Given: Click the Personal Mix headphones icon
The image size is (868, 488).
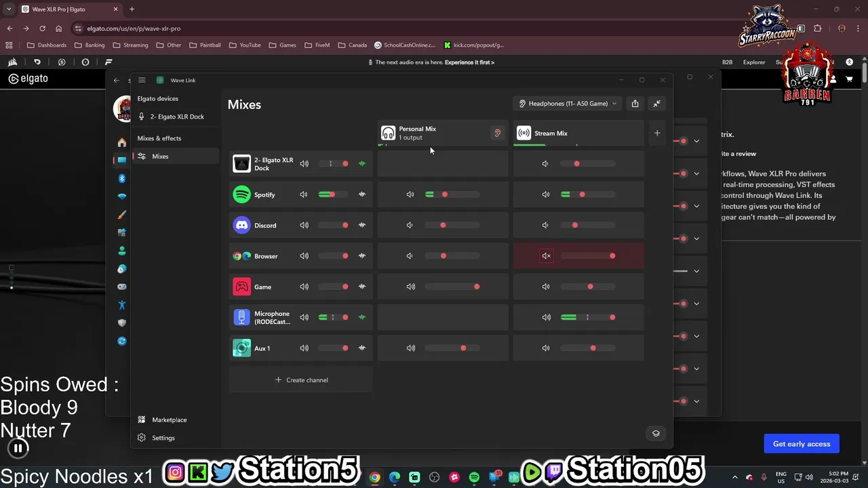Looking at the screenshot, I should coord(388,133).
